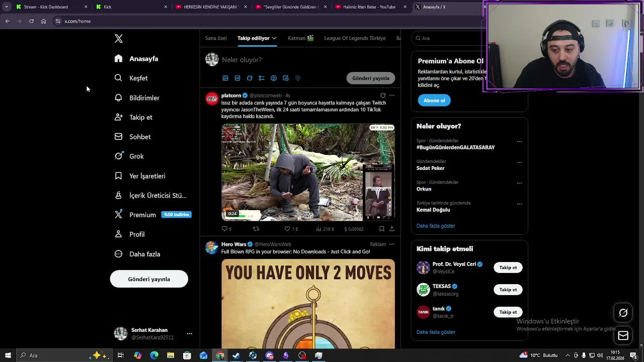The height and width of the screenshot is (362, 644).
Task: Switch to Stream - Kick Dashboard browser tab
Action: (x=51, y=7)
